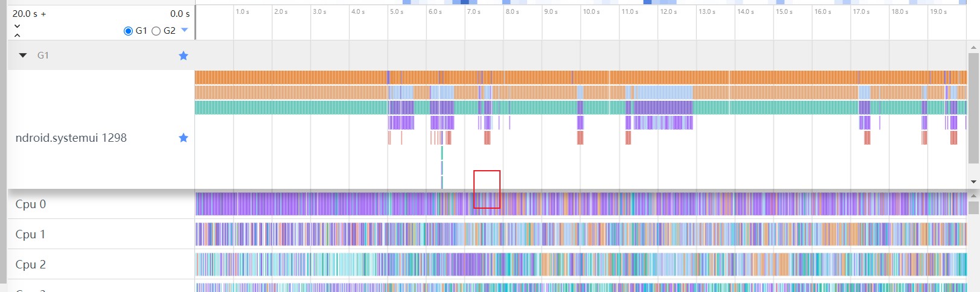
Task: Select the Cpu 1 track label
Action: (31, 234)
